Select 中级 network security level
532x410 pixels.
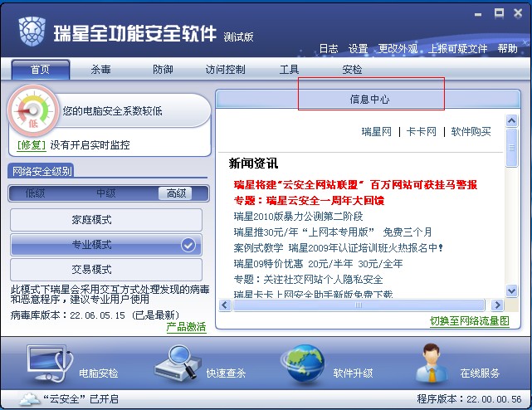tap(106, 193)
